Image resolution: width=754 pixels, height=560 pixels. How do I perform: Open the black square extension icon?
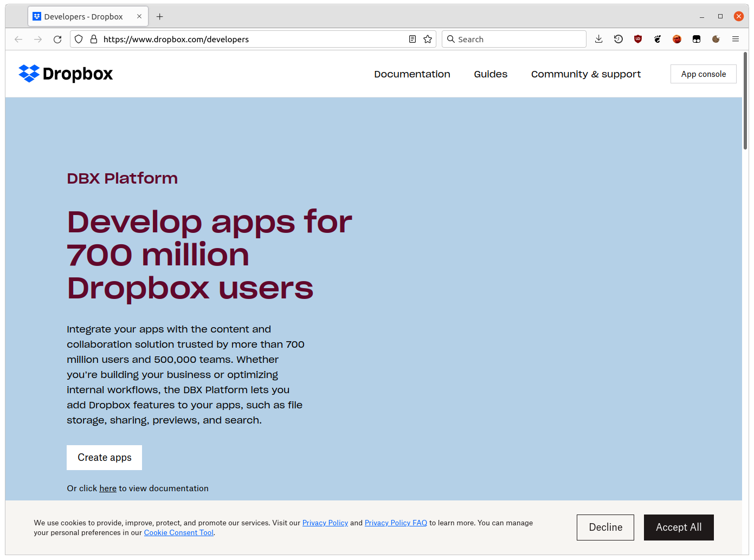(697, 39)
